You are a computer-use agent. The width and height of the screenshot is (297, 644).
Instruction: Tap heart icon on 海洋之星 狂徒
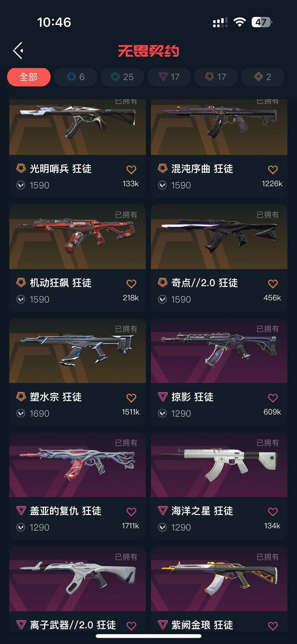(273, 512)
